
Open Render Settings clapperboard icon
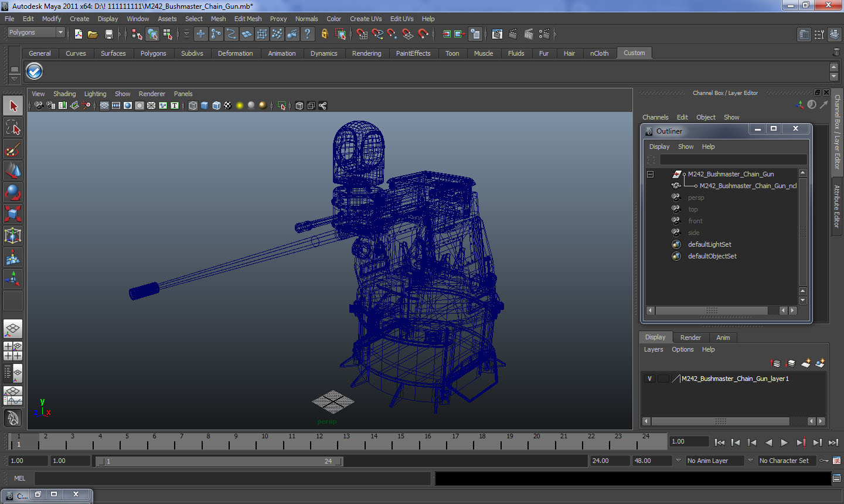point(544,35)
